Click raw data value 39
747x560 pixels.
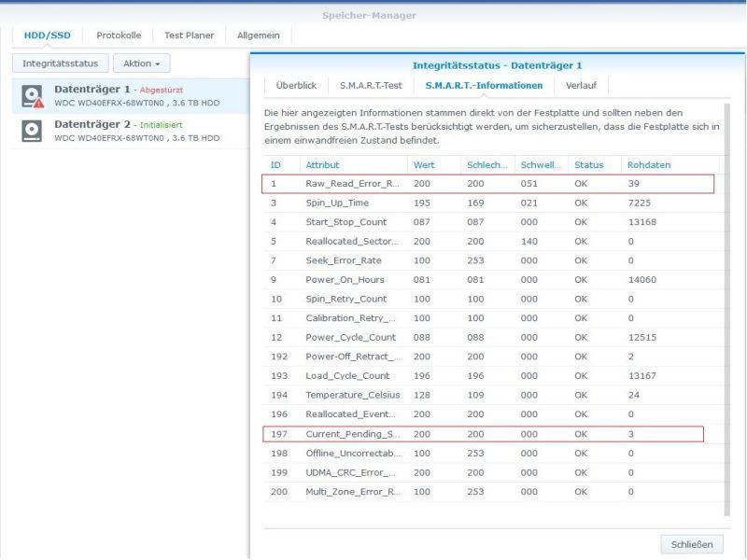click(x=634, y=184)
